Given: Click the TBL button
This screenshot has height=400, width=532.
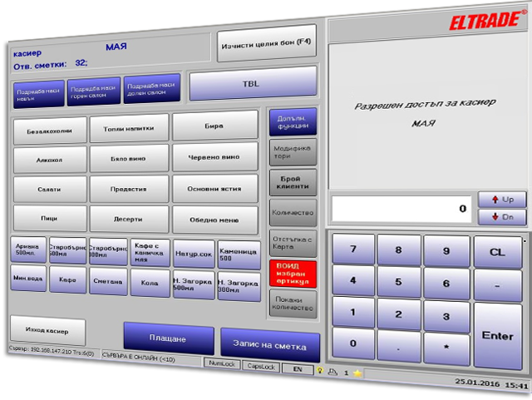Looking at the screenshot, I should (253, 83).
